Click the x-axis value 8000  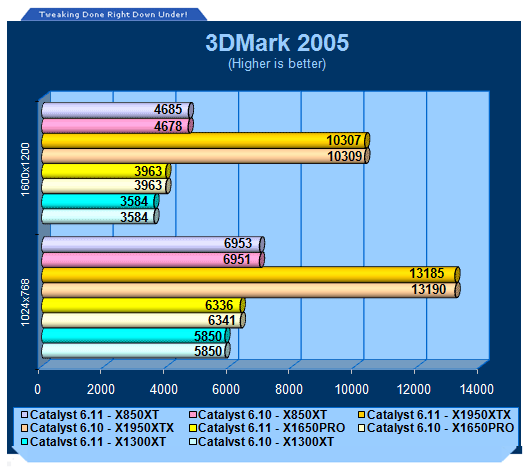tap(289, 389)
